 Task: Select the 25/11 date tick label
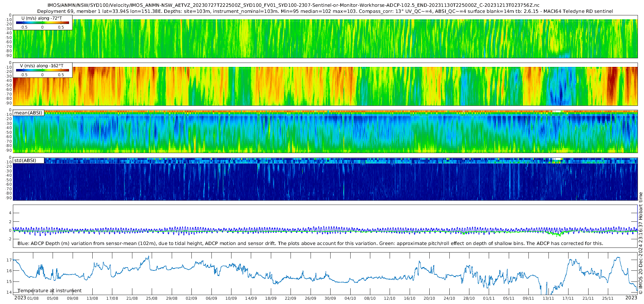(608, 298)
